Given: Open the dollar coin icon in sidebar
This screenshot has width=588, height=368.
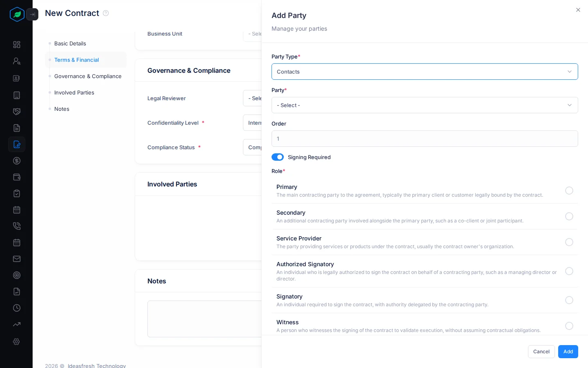Looking at the screenshot, I should coord(17,161).
